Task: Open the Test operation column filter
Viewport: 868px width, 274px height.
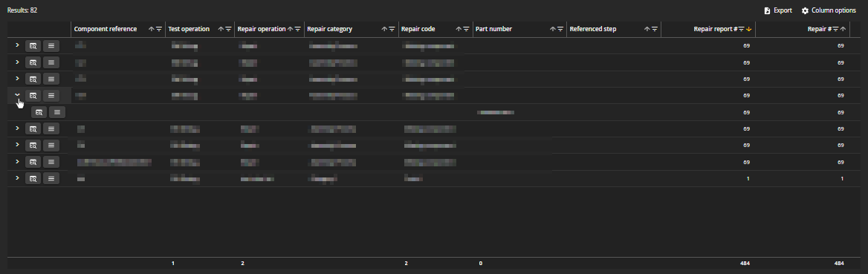Action: (228, 30)
